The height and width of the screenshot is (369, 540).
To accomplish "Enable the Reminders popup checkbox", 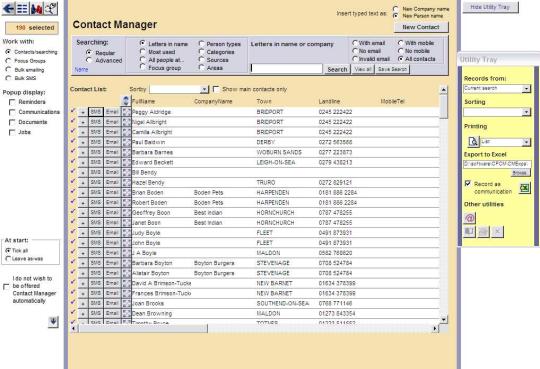I will 12,102.
